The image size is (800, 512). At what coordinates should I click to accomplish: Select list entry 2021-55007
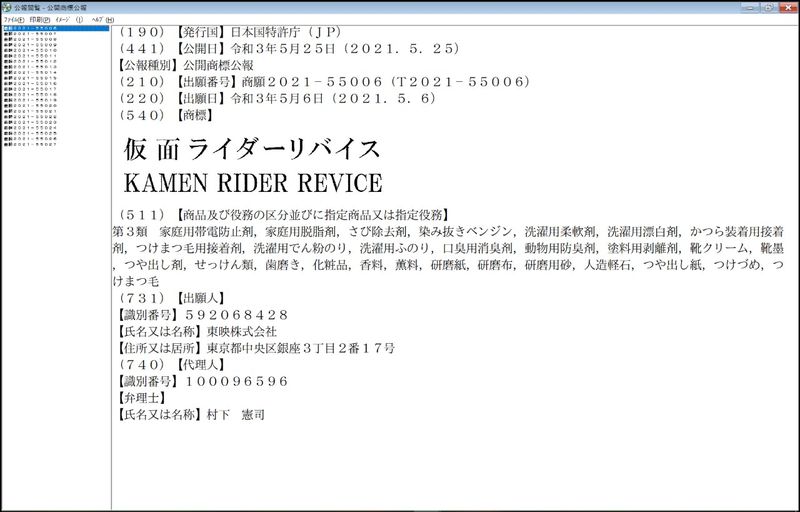click(x=30, y=34)
